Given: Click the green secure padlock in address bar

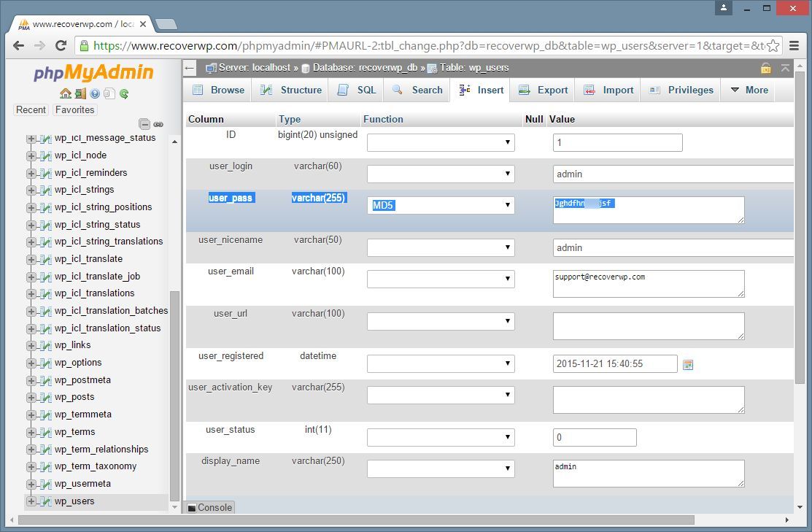Looking at the screenshot, I should (x=84, y=45).
